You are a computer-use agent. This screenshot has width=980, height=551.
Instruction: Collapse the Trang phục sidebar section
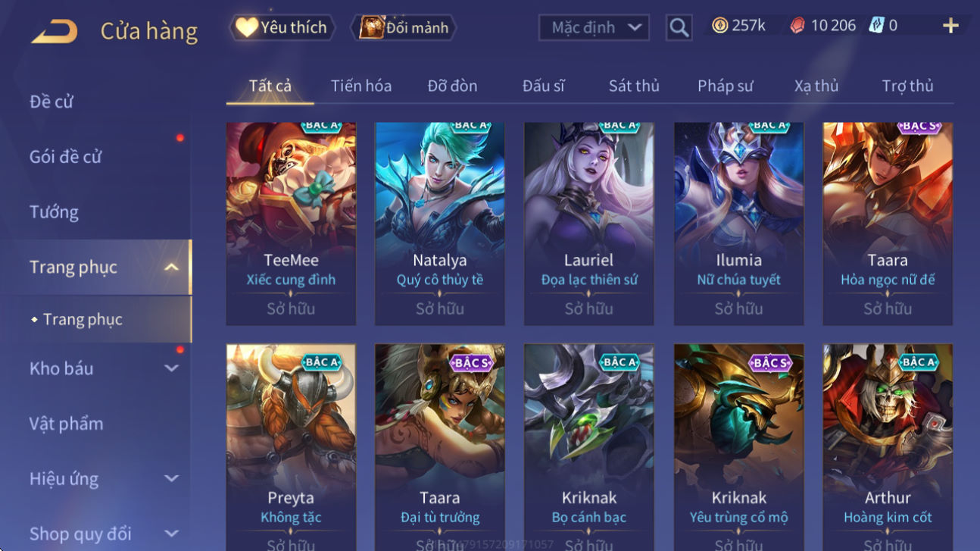click(171, 267)
